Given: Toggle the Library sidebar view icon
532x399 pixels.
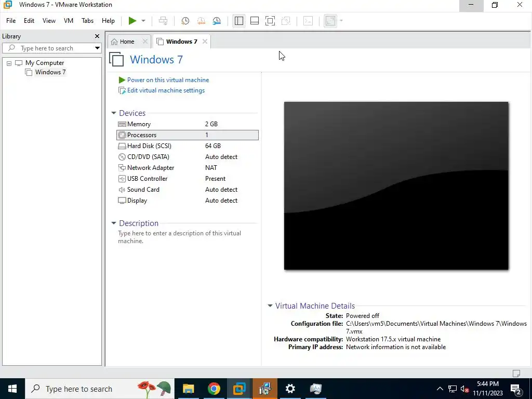Looking at the screenshot, I should point(239,21).
